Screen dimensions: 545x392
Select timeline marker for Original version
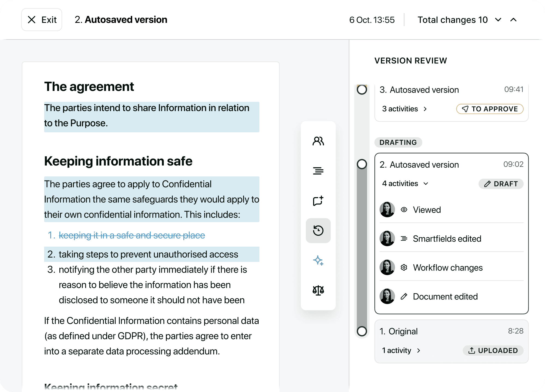click(x=362, y=331)
